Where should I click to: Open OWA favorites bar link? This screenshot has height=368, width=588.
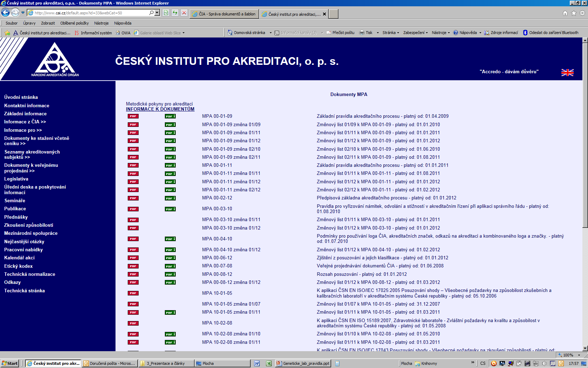(123, 33)
